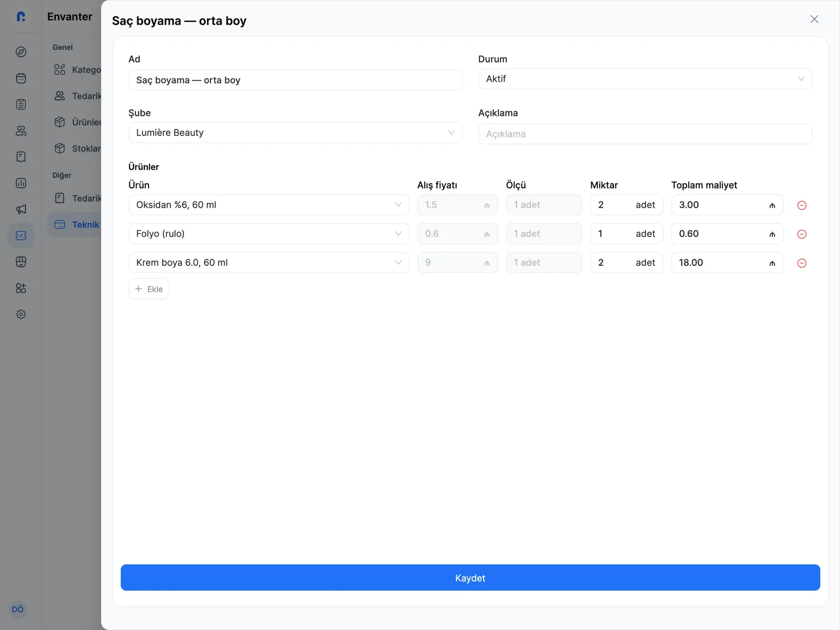Focus the Ad name input field
The image size is (840, 630).
[x=296, y=80]
